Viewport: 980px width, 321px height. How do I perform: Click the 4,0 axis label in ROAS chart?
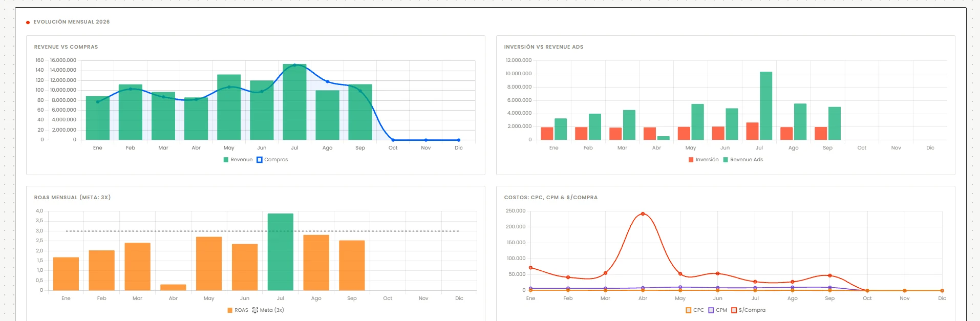pyautogui.click(x=39, y=211)
